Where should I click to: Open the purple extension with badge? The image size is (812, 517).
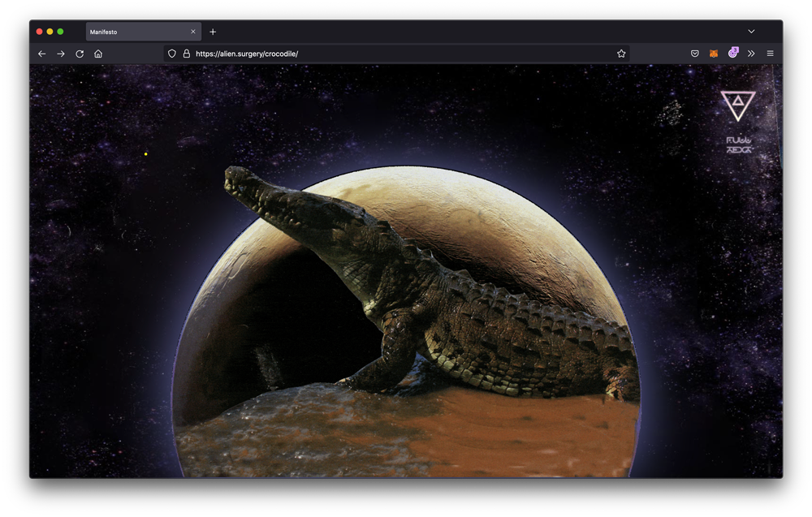tap(732, 53)
